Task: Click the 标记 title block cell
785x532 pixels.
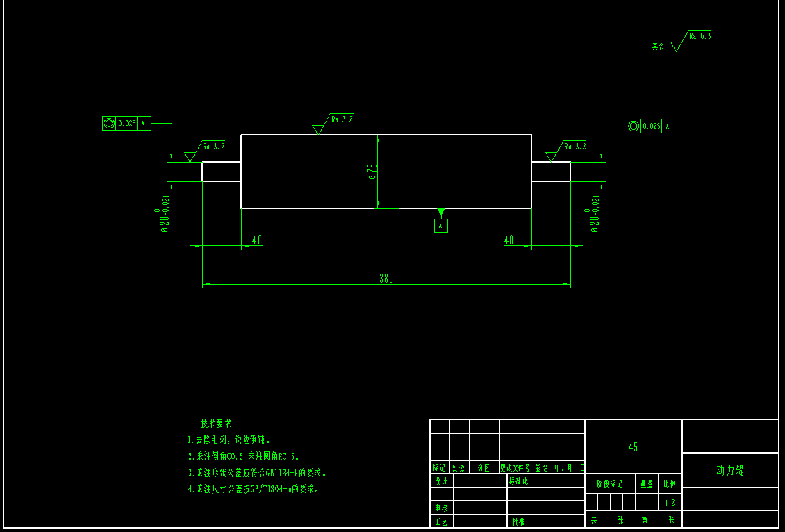Action: [440, 467]
